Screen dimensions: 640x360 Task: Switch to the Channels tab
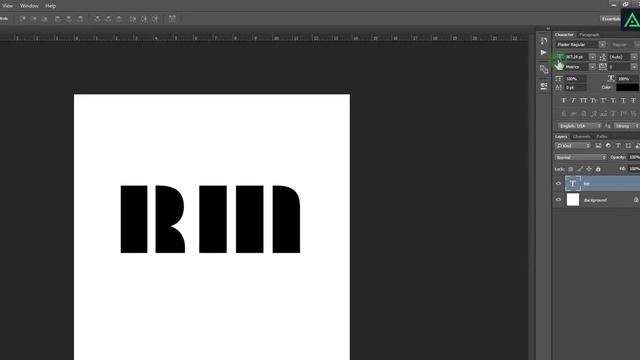point(582,136)
